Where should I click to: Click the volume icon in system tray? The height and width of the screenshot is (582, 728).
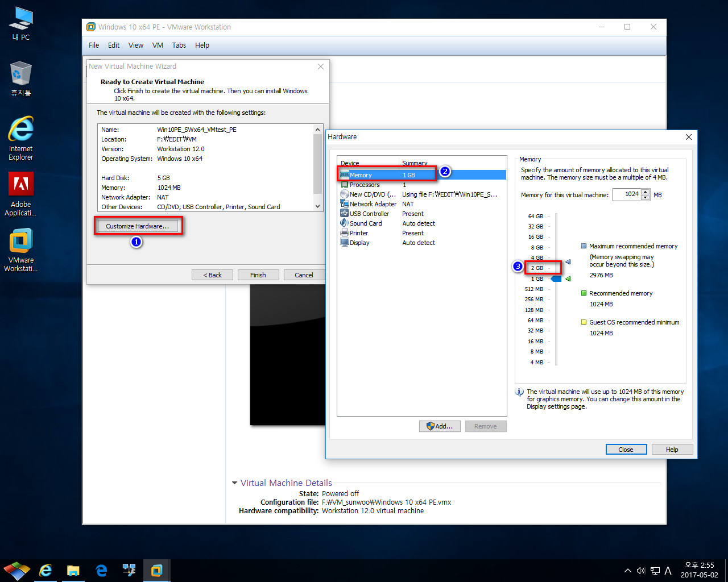coord(641,571)
